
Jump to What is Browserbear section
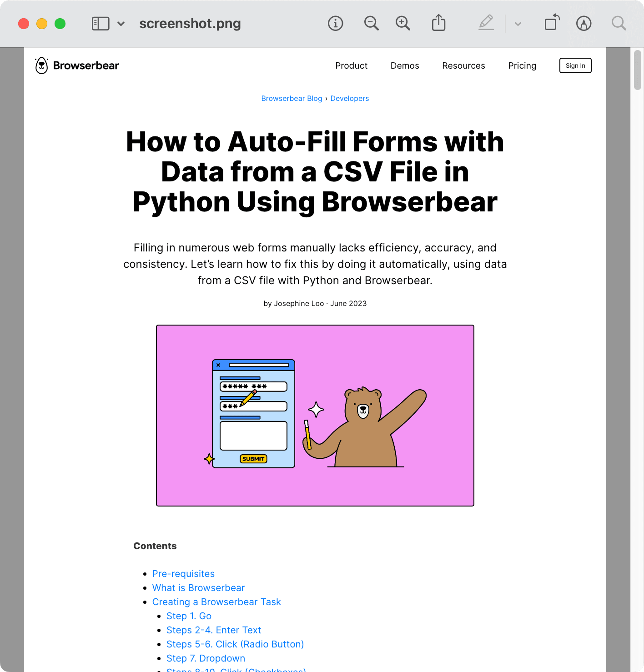coord(198,588)
